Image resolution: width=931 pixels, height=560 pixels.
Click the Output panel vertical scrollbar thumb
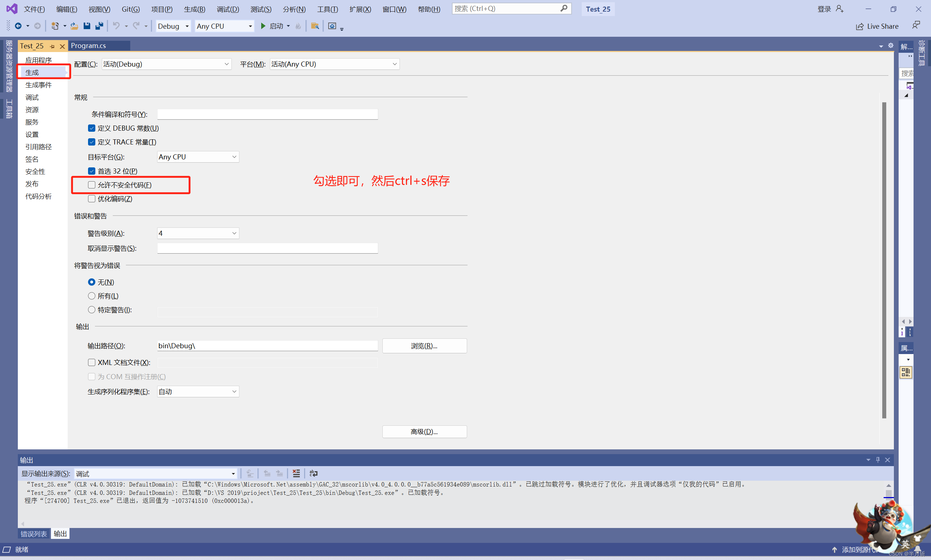pos(889,493)
